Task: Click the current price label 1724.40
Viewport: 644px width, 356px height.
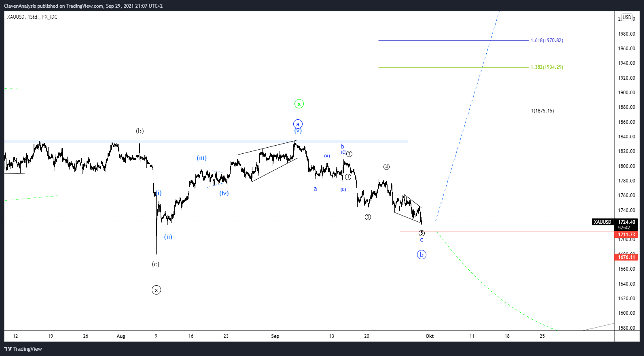Action: pos(626,222)
